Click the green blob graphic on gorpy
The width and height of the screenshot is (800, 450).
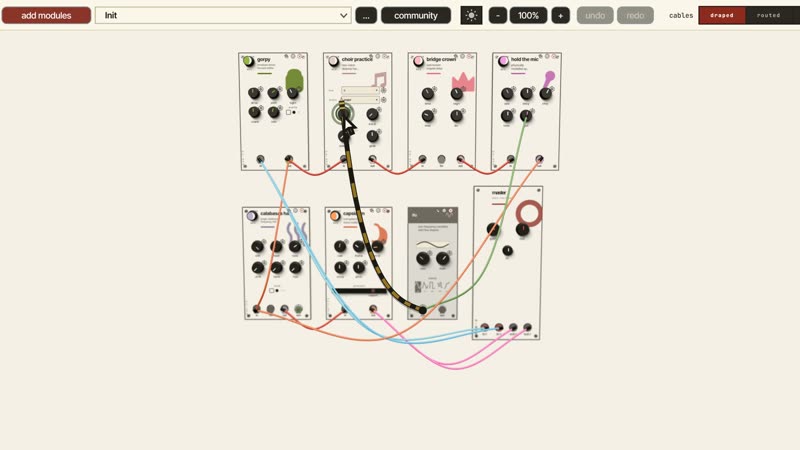click(x=294, y=81)
